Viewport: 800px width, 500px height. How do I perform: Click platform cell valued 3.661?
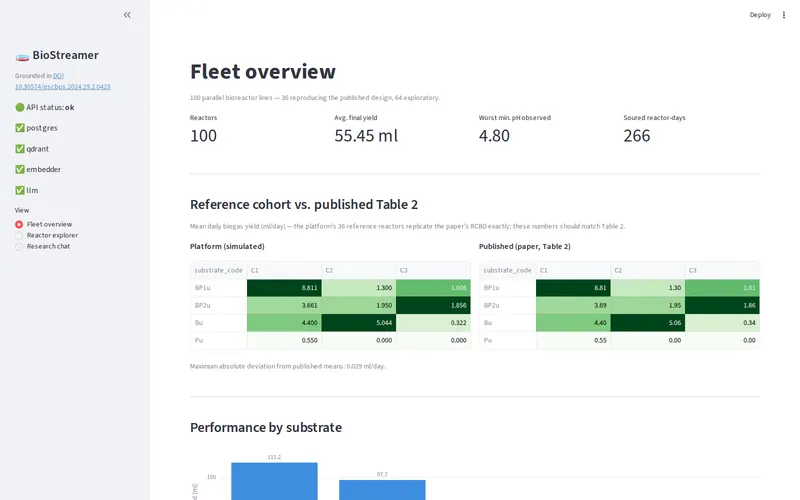(284, 305)
